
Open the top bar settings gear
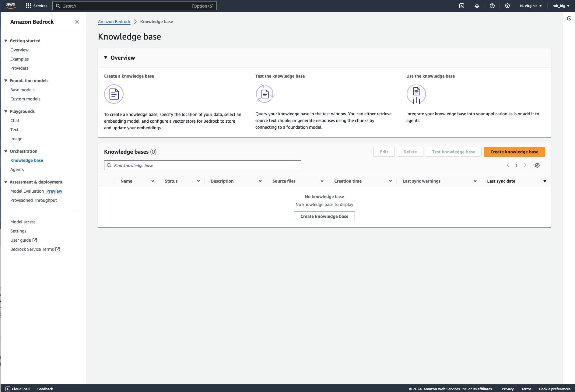coord(507,6)
